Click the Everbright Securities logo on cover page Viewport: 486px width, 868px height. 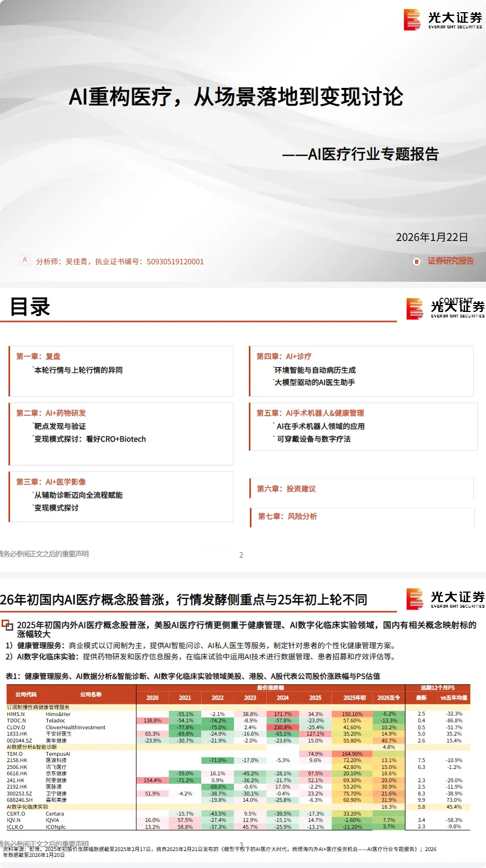click(x=443, y=20)
